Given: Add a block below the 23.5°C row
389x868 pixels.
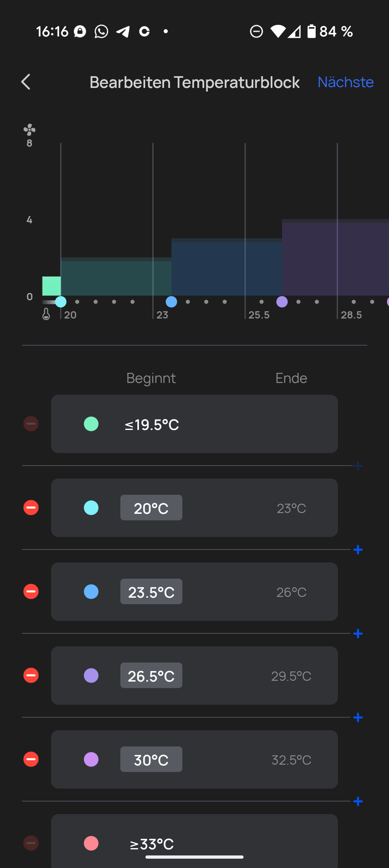Looking at the screenshot, I should coord(358,634).
